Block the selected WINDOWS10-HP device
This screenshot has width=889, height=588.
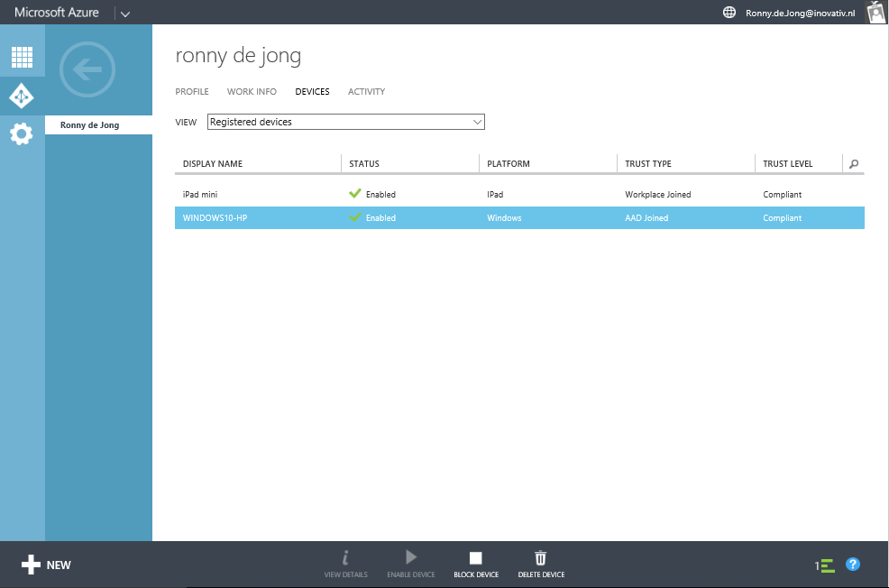click(476, 559)
